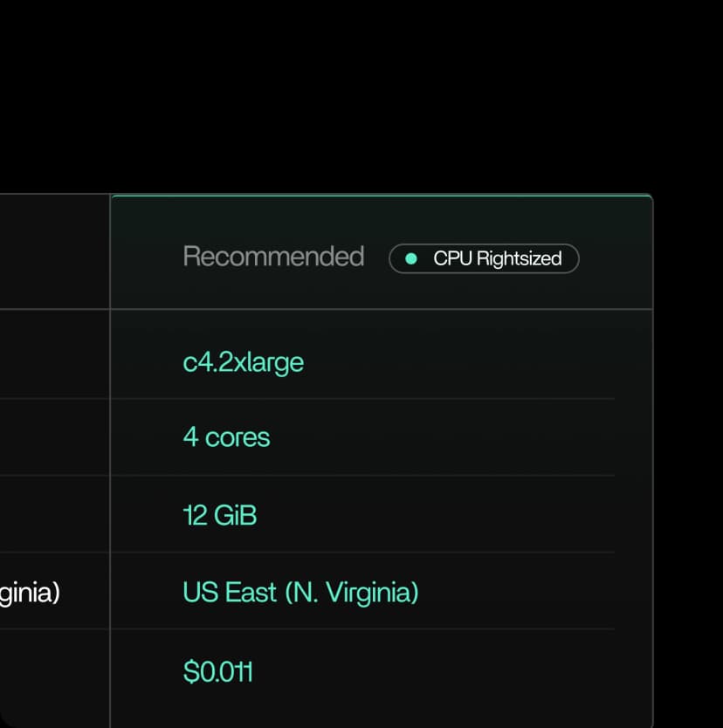Click the empty left cell beside 12 GiB
723x728 pixels.
tap(54, 514)
